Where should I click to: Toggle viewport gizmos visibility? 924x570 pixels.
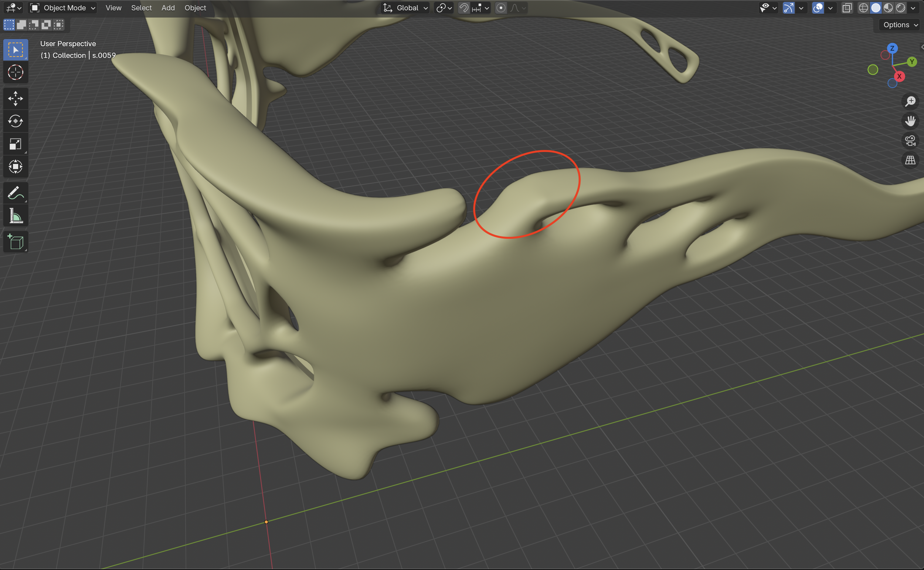point(788,8)
